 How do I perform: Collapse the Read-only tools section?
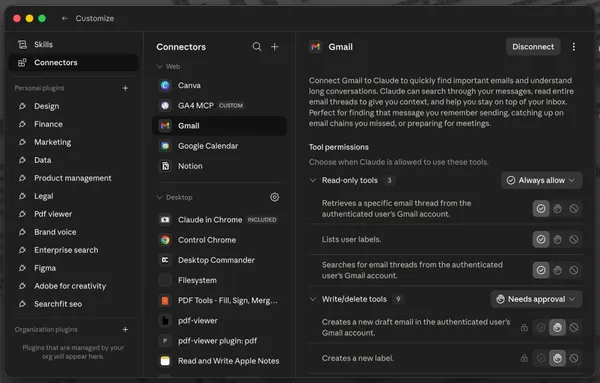pyautogui.click(x=313, y=180)
